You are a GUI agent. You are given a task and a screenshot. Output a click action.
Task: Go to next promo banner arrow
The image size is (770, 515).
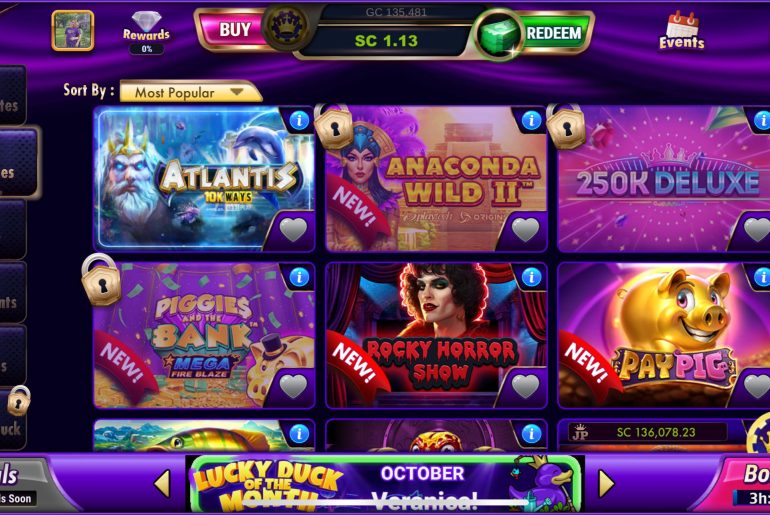[x=606, y=484]
